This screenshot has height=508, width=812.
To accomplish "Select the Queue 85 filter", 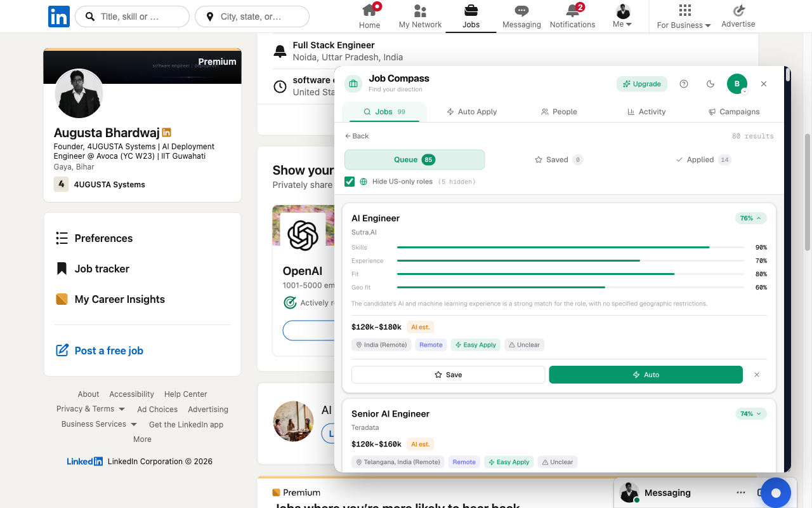I will point(415,159).
